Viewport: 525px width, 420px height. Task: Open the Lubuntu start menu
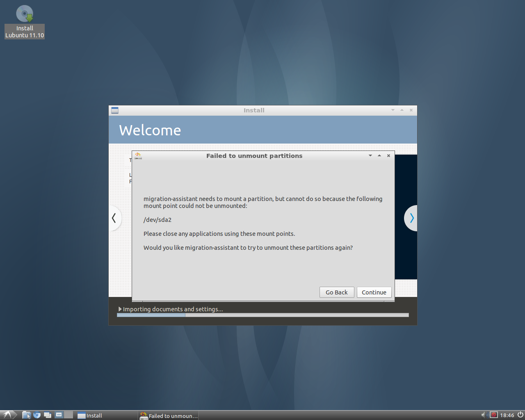8,415
